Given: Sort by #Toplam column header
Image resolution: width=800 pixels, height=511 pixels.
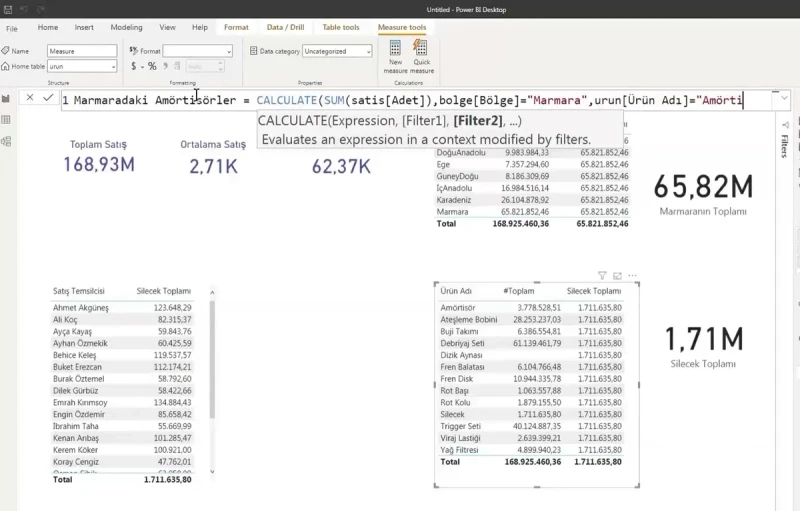Looking at the screenshot, I should tap(519, 291).
